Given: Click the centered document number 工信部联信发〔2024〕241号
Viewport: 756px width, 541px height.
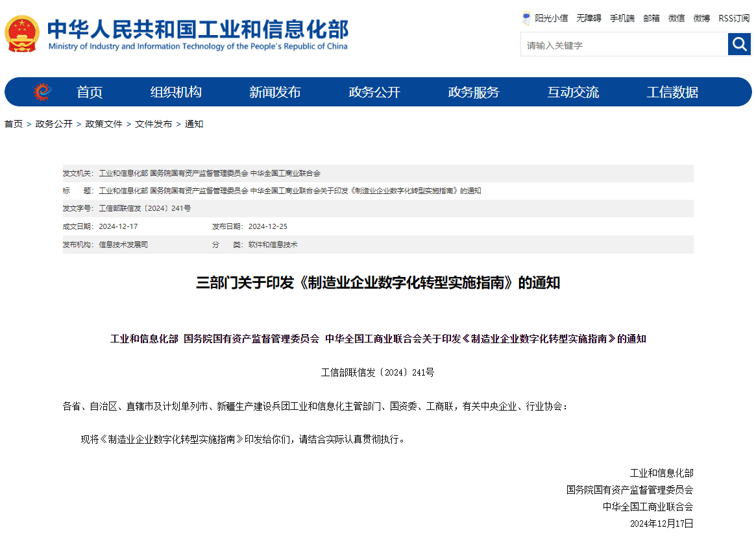Looking at the screenshot, I should [378, 372].
